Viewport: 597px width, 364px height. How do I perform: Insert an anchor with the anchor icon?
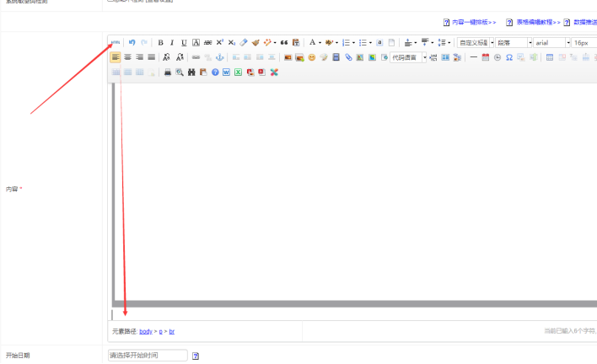[220, 57]
